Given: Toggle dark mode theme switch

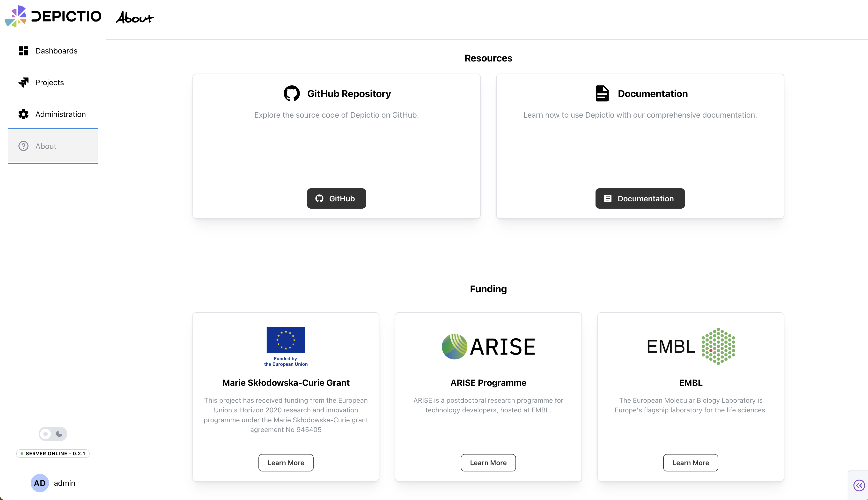Looking at the screenshot, I should coord(53,434).
